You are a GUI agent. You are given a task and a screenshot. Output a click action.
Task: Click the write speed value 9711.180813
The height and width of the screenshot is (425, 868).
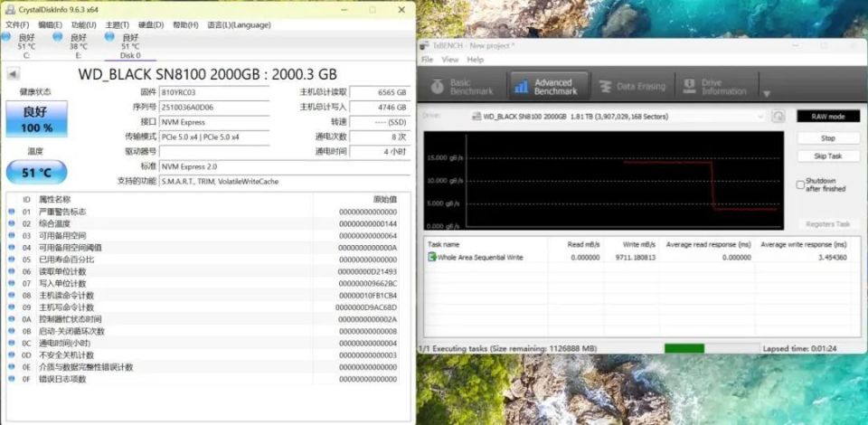click(634, 258)
